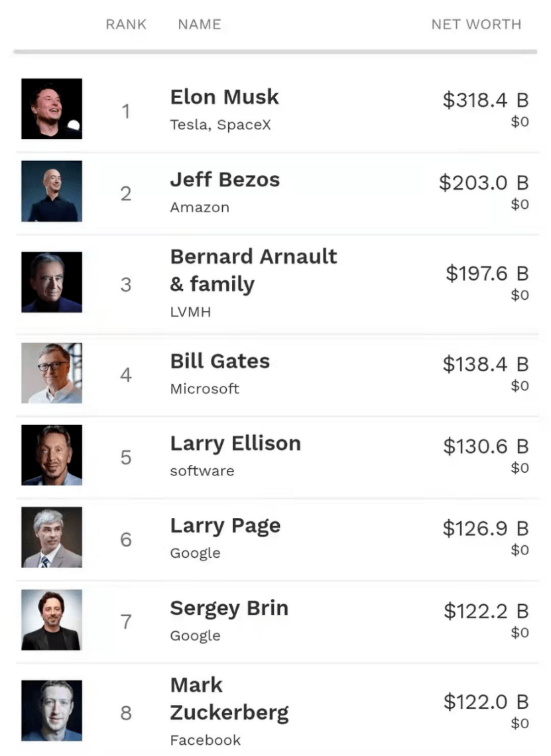Open the Bill Gates name link
This screenshot has width=551, height=756.
[x=220, y=361]
